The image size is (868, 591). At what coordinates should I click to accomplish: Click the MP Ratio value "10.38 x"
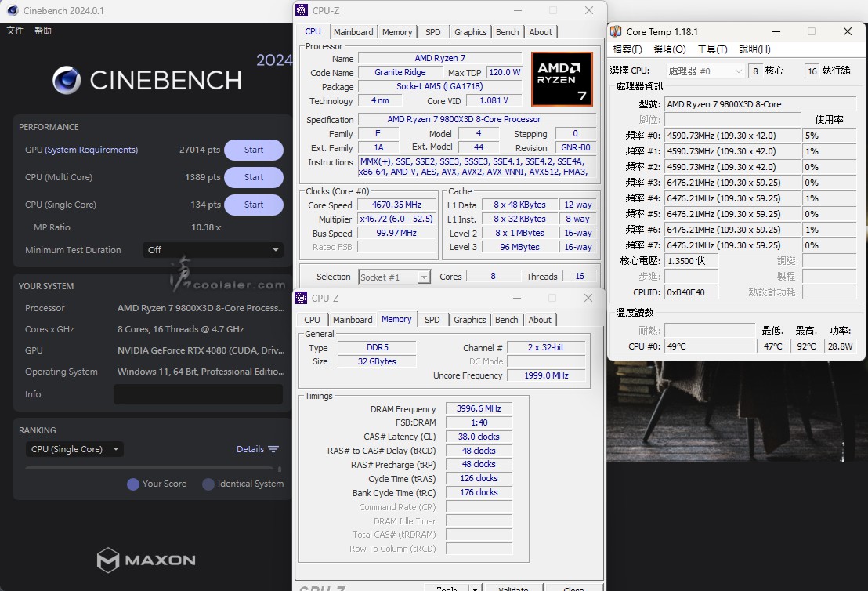click(x=206, y=227)
